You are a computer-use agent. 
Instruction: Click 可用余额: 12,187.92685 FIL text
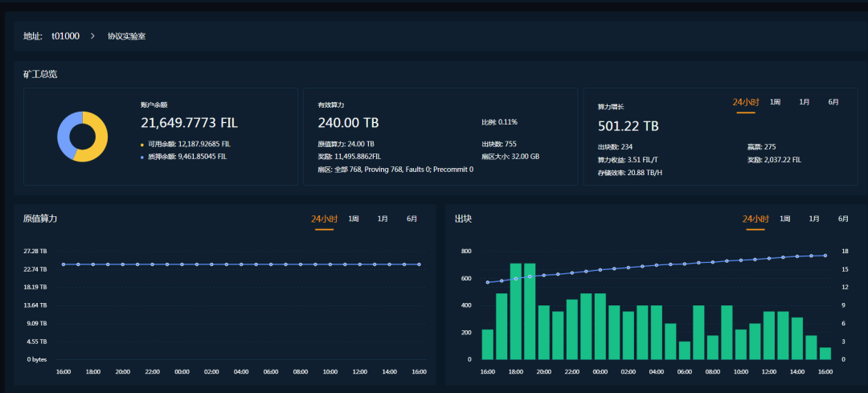(189, 144)
